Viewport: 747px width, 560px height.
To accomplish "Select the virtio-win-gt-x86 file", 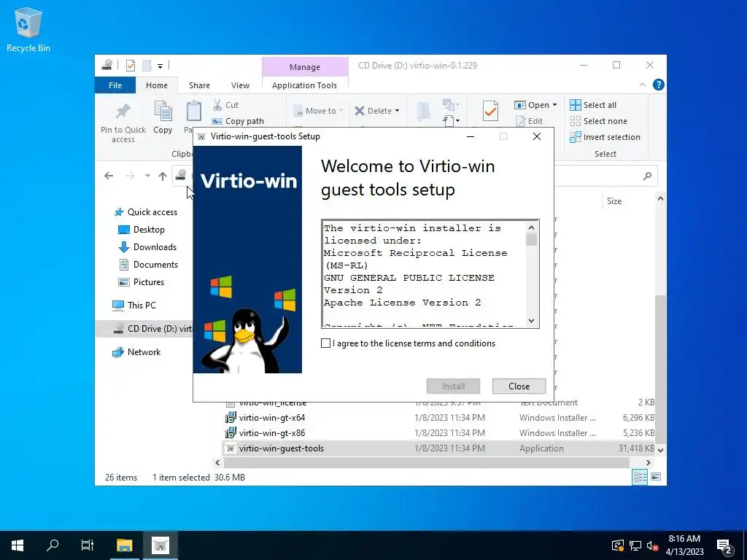I will [272, 433].
